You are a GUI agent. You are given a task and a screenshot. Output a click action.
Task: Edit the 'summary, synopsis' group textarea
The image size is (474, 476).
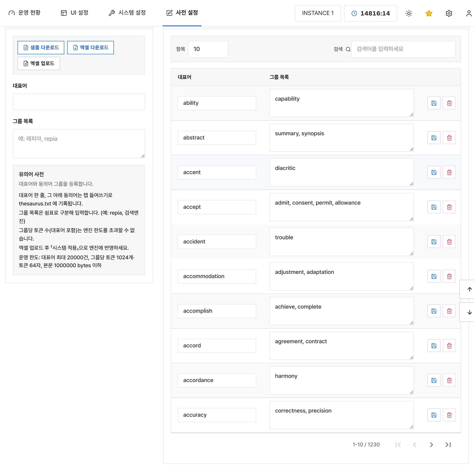[342, 138]
